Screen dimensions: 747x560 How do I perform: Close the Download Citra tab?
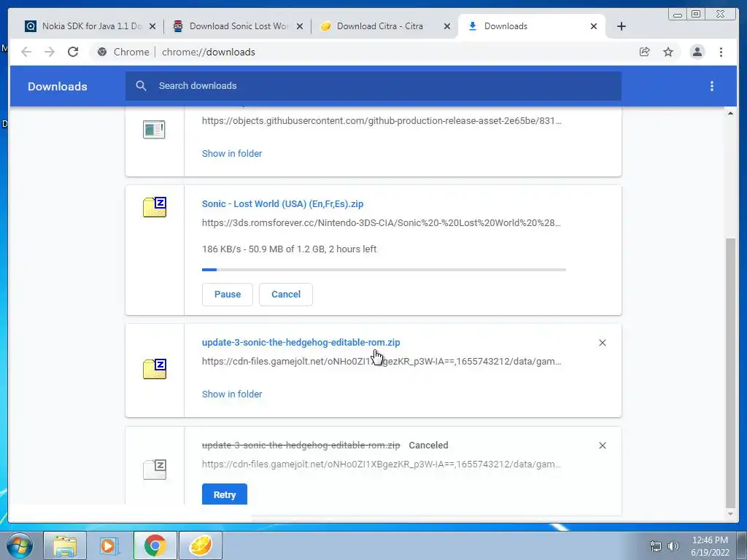tap(447, 27)
